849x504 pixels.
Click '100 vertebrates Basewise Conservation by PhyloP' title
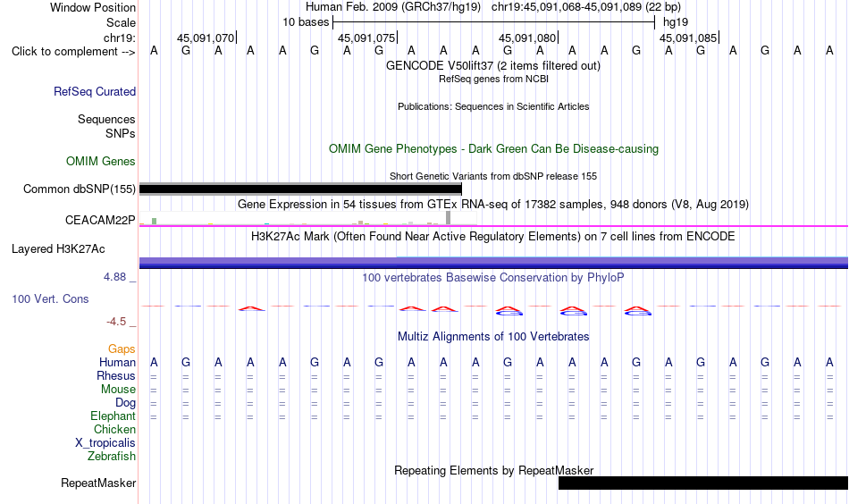tap(493, 278)
